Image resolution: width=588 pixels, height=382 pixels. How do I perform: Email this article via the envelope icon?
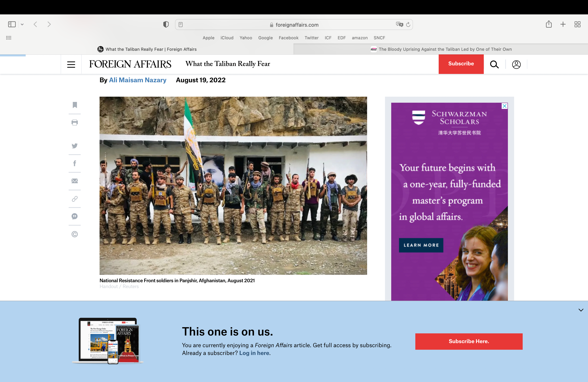[75, 181]
